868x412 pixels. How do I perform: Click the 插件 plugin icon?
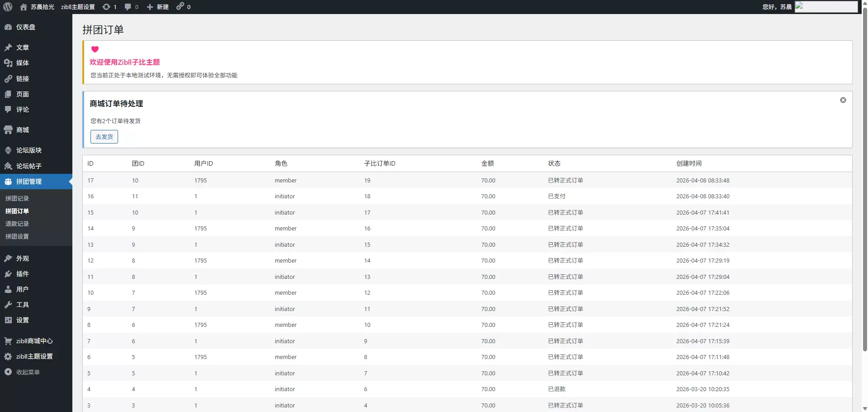8,274
